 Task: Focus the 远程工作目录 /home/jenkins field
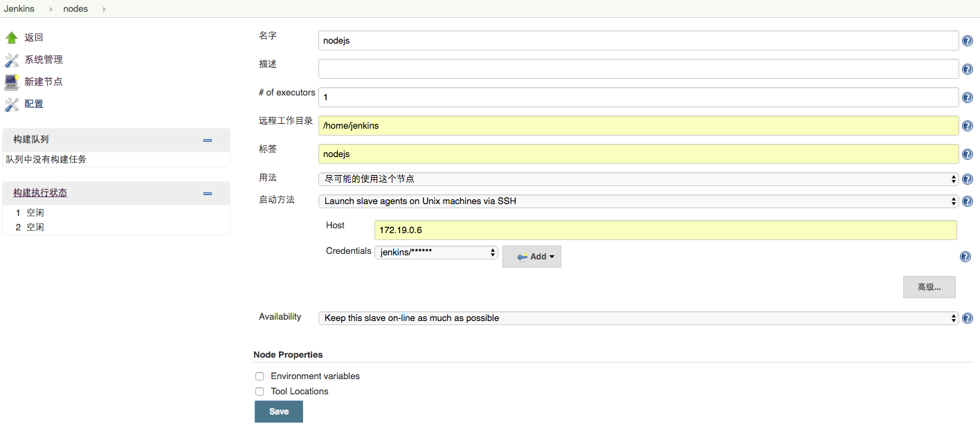(638, 126)
